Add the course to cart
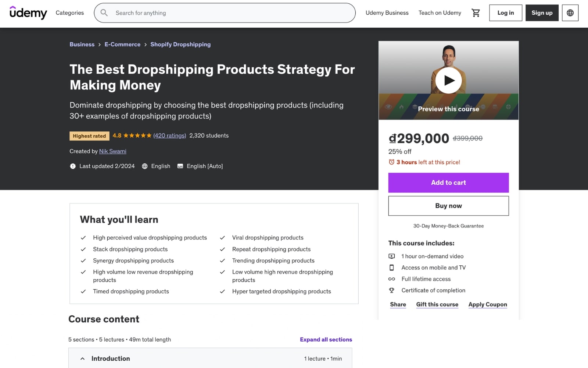The image size is (588, 368). click(448, 183)
